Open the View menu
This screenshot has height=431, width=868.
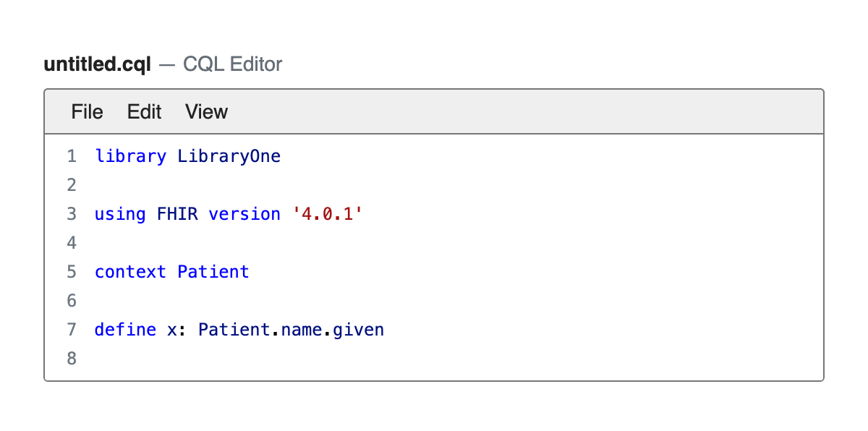[206, 112]
